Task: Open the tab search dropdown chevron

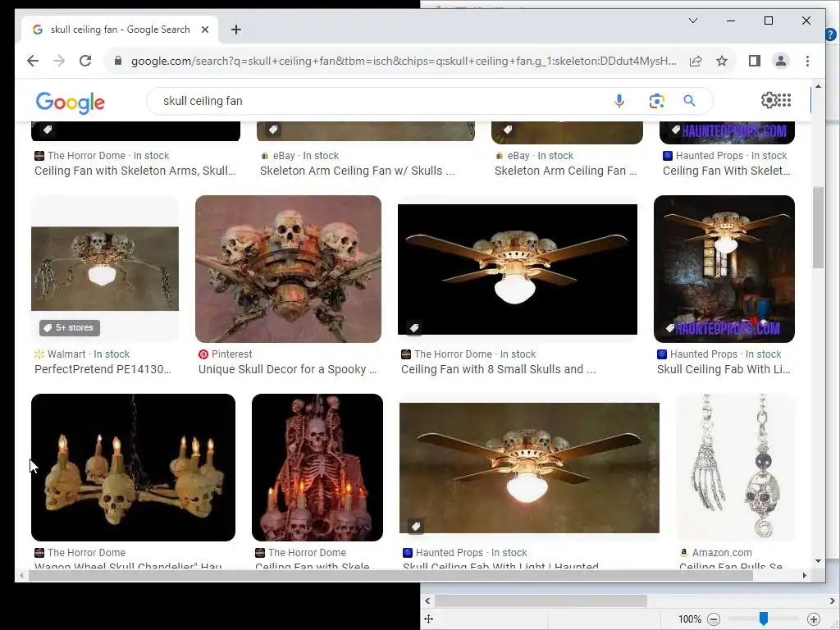Action: (x=692, y=21)
